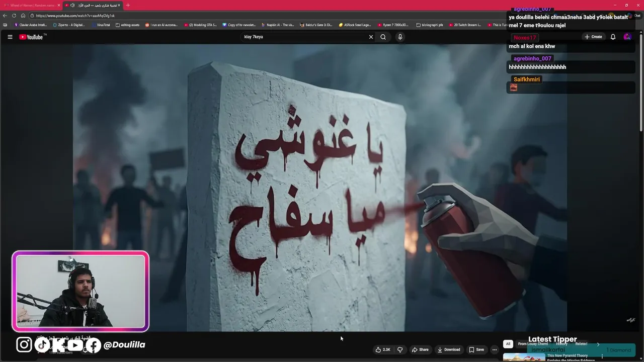Click the video player frame
The width and height of the screenshot is (644, 362).
(x=320, y=188)
